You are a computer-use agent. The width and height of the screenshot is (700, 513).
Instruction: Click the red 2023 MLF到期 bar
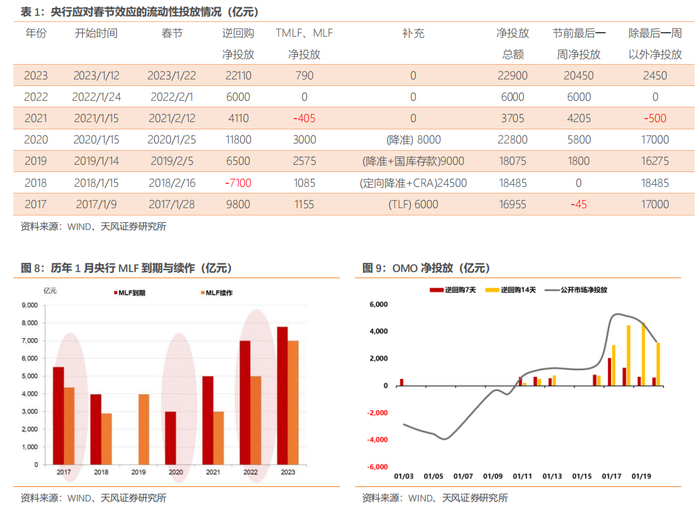pos(282,396)
